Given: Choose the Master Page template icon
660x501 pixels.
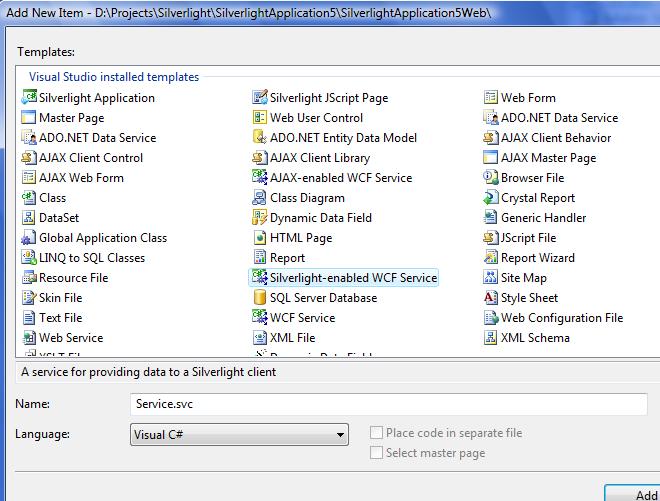Looking at the screenshot, I should click(29, 117).
